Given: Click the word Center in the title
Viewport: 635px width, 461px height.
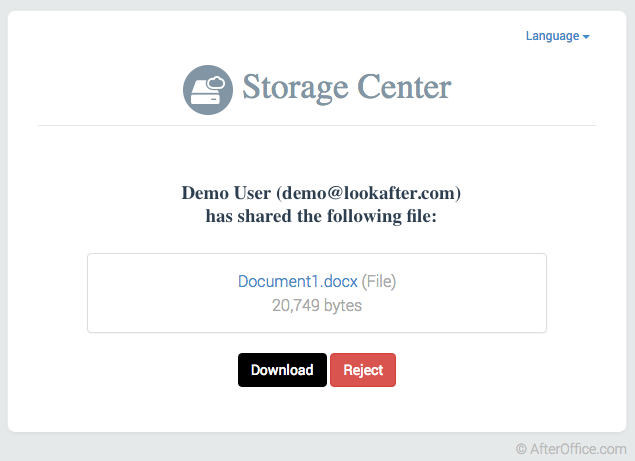Looking at the screenshot, I should coord(405,87).
